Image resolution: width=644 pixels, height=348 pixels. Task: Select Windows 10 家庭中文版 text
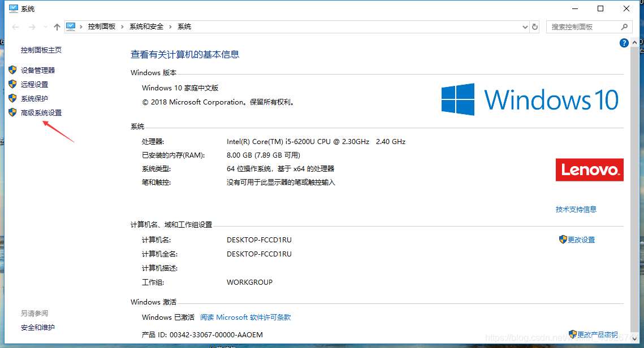(x=180, y=88)
